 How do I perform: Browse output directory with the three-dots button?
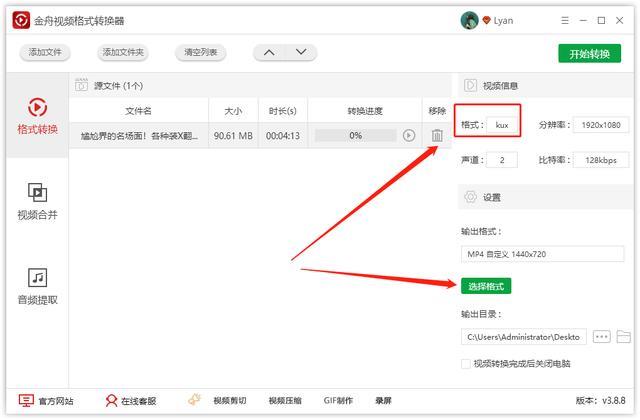pyautogui.click(x=601, y=336)
